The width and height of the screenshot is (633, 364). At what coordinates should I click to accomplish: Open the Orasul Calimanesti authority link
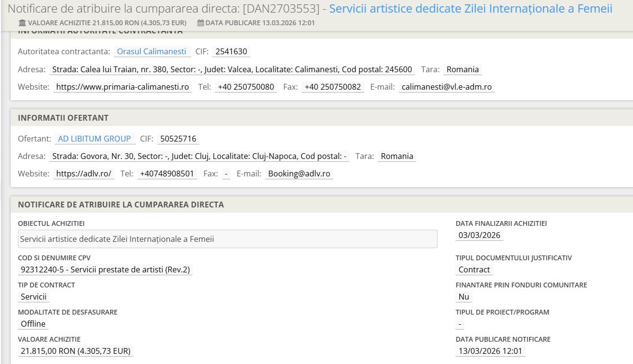[152, 52]
